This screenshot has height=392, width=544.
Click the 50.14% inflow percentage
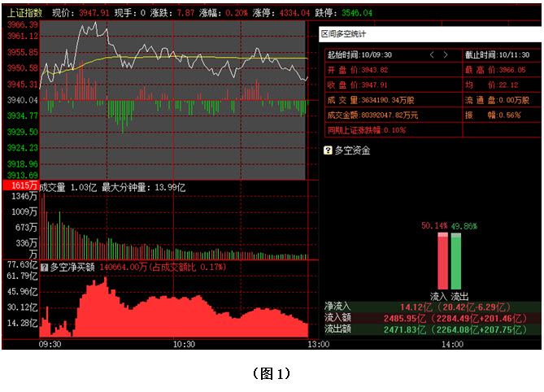coord(434,226)
